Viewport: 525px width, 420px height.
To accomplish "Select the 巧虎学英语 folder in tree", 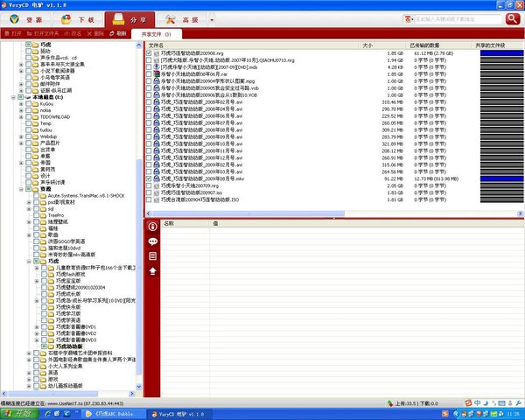I will pos(68,320).
